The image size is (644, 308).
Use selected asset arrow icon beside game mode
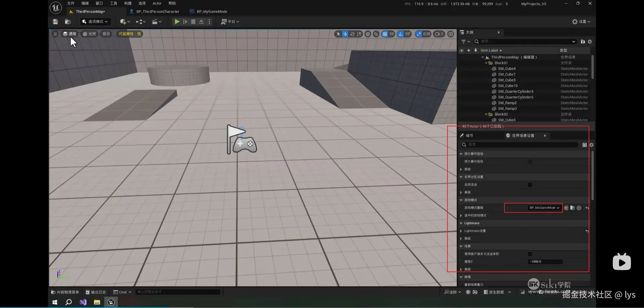coord(566,208)
